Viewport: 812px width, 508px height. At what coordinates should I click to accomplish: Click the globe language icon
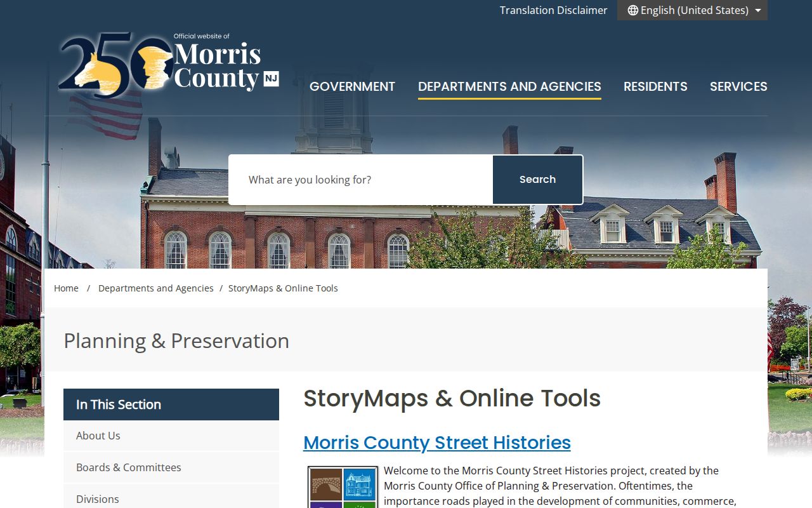(632, 10)
